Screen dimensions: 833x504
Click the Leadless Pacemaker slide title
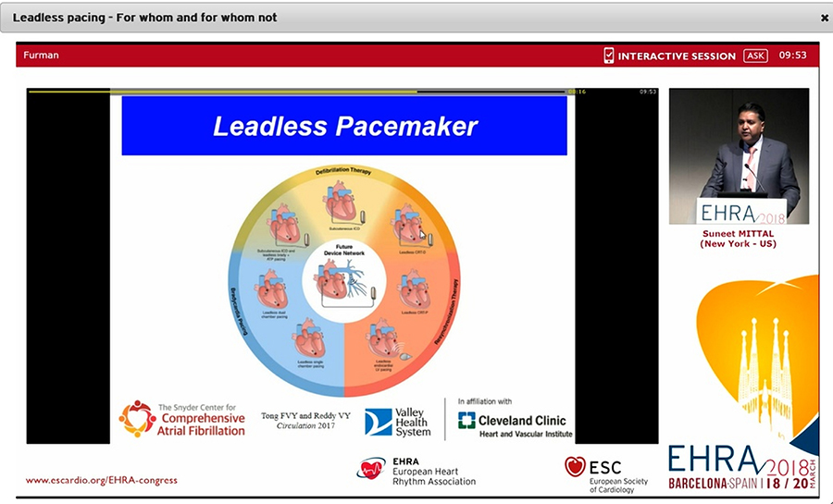tap(344, 126)
